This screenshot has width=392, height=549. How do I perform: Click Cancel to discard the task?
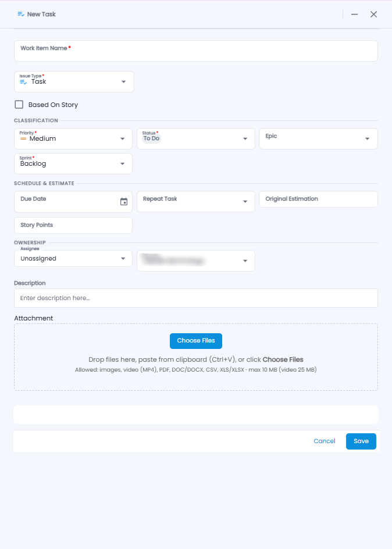[325, 441]
